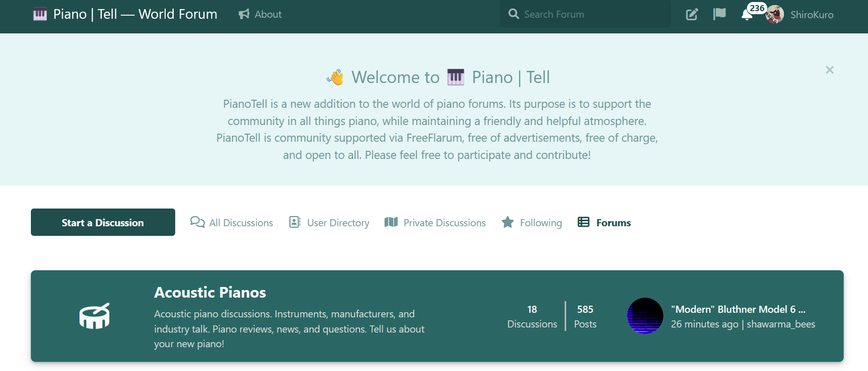Open the ShiroKuro user menu
Image resolution: width=868 pixels, height=371 pixels.
[x=811, y=15]
